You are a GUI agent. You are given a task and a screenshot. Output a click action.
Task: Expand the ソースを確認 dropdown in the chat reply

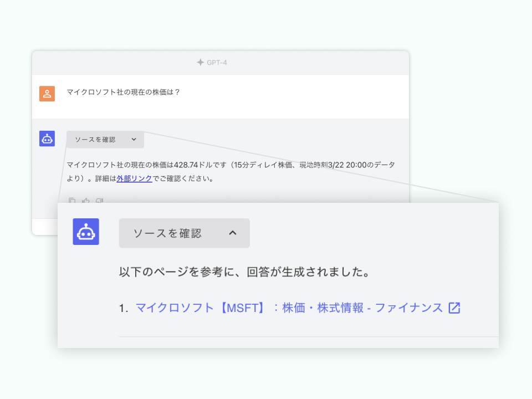click(105, 139)
